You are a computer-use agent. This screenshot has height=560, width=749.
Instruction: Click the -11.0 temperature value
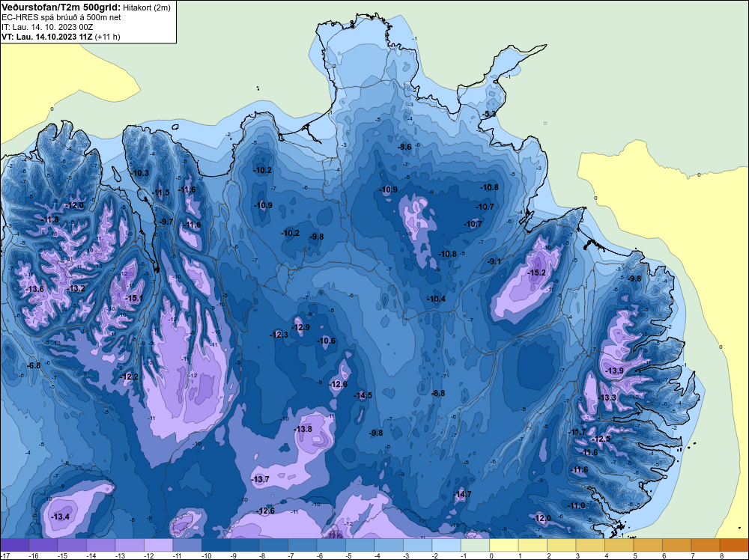tap(576, 505)
